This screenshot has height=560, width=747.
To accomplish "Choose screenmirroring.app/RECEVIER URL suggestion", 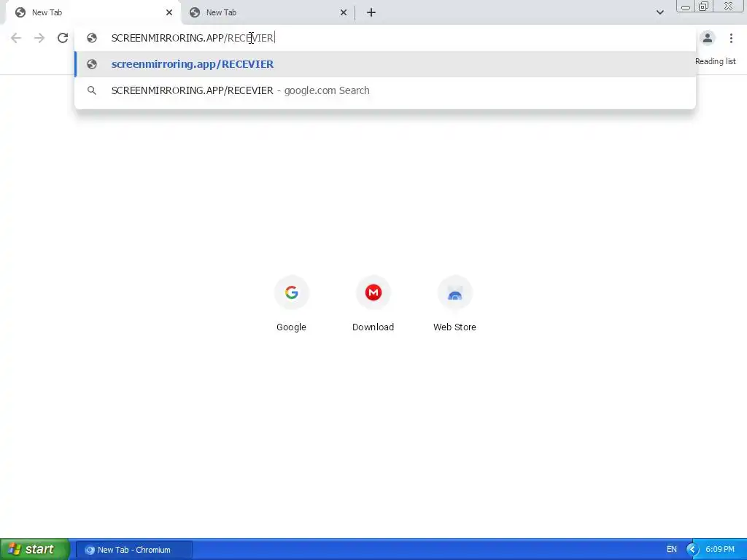I will coord(385,64).
